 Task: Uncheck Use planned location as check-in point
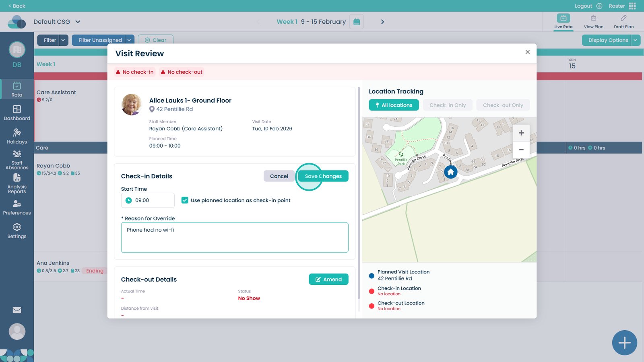(x=185, y=200)
